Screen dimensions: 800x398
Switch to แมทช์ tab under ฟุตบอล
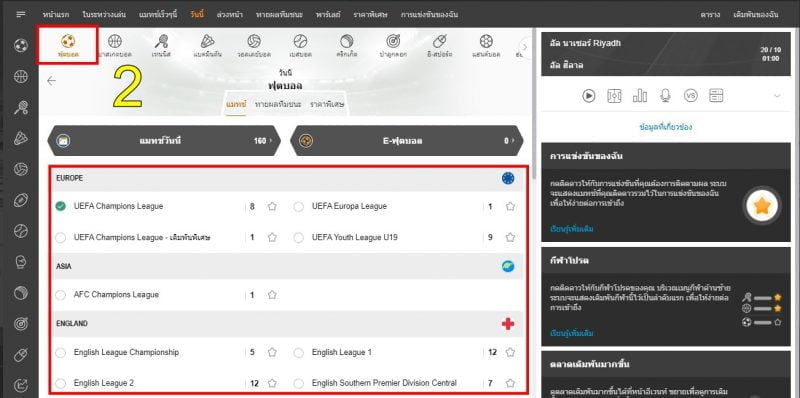click(x=236, y=104)
